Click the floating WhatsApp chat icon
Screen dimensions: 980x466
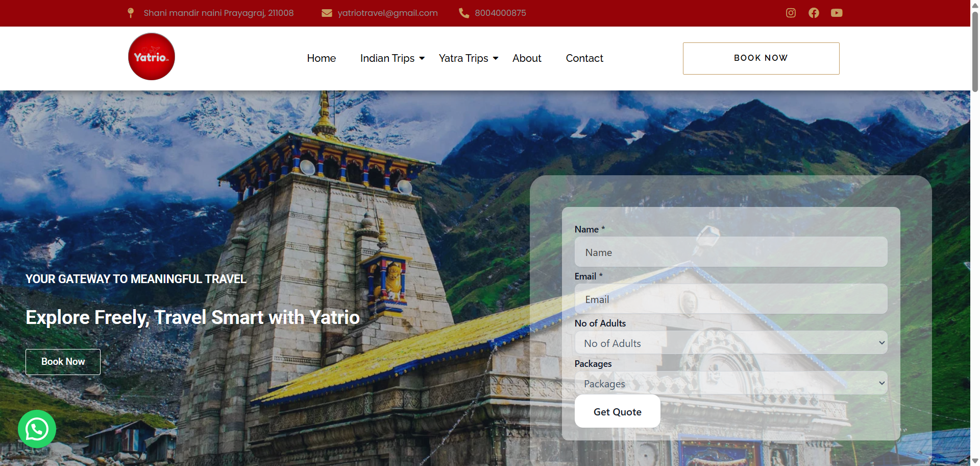click(37, 429)
